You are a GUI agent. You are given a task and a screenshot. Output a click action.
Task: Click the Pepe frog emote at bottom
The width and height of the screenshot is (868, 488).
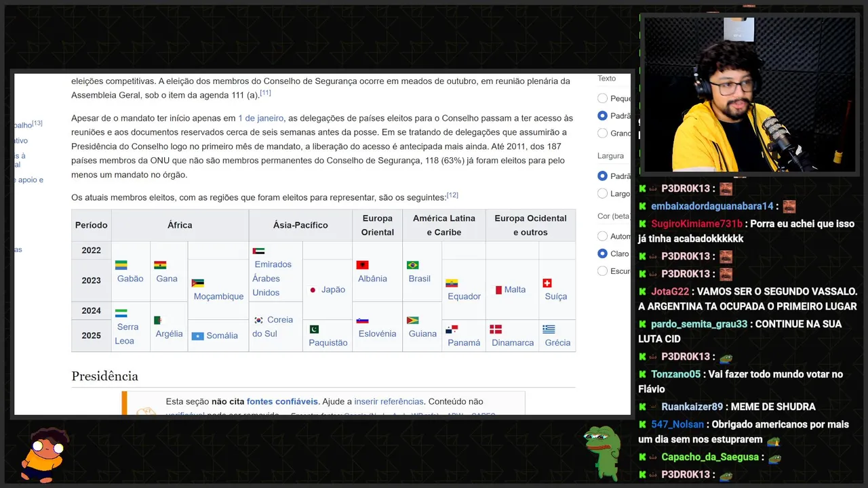click(602, 453)
